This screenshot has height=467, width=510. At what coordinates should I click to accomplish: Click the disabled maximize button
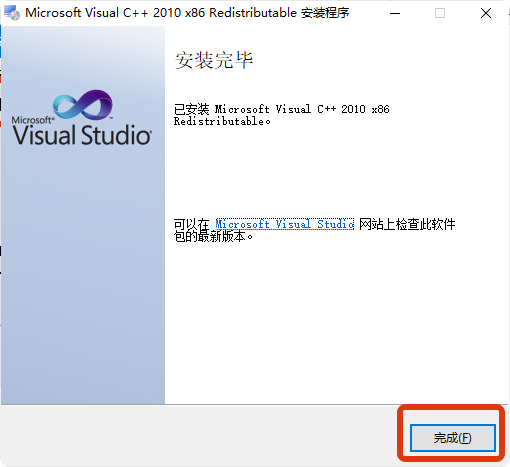coord(440,13)
